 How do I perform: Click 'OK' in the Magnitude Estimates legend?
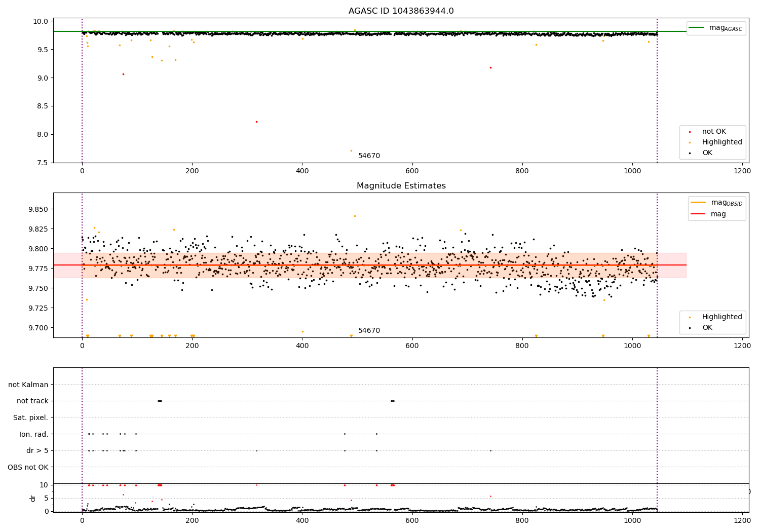[707, 328]
